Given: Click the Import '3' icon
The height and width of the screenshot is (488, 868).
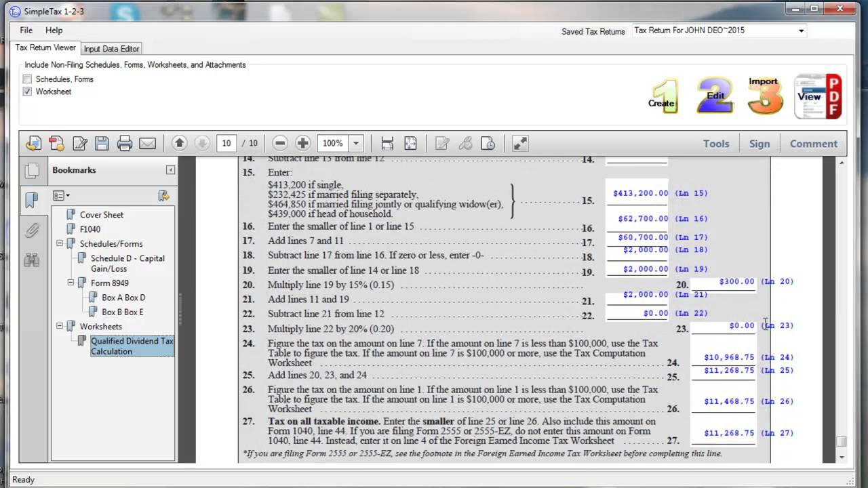Looking at the screenshot, I should click(765, 95).
